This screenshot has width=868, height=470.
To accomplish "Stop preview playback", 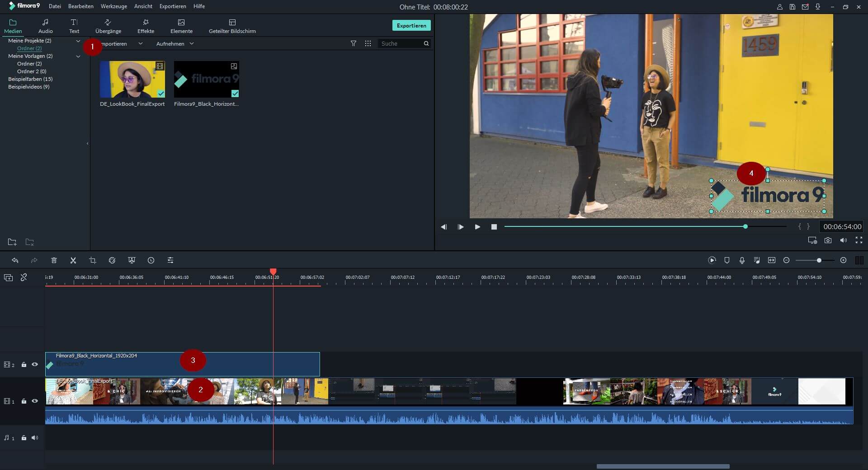I will coord(494,227).
